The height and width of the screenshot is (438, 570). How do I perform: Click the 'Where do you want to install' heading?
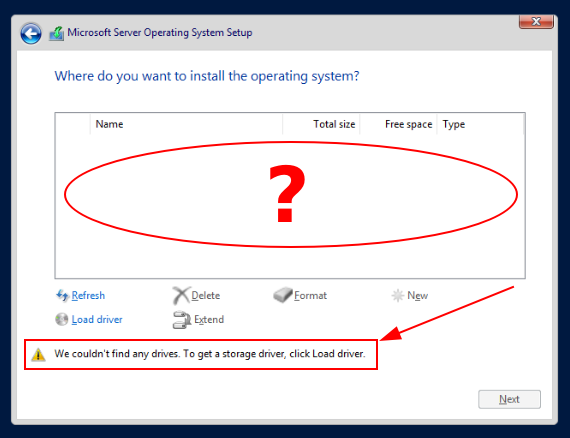(x=207, y=76)
